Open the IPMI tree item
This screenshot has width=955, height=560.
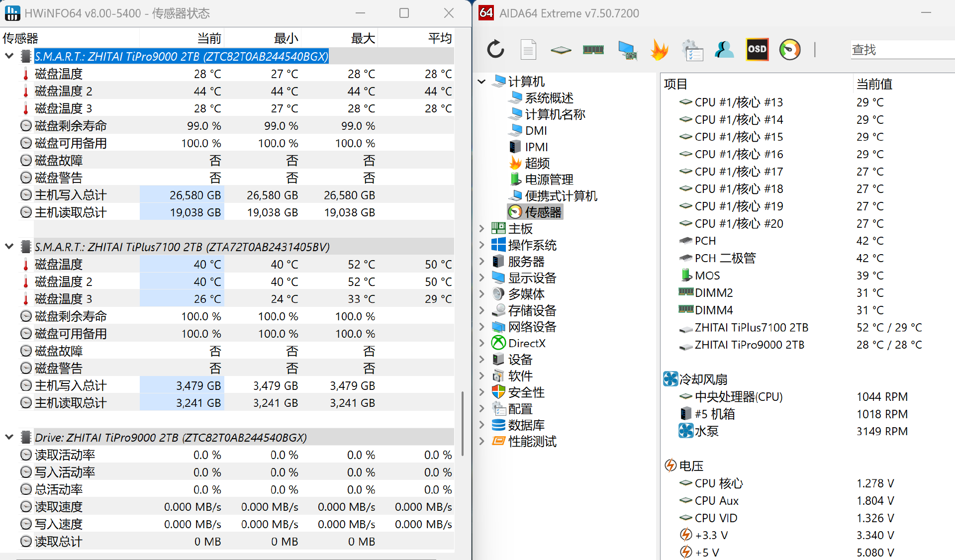[x=537, y=147]
